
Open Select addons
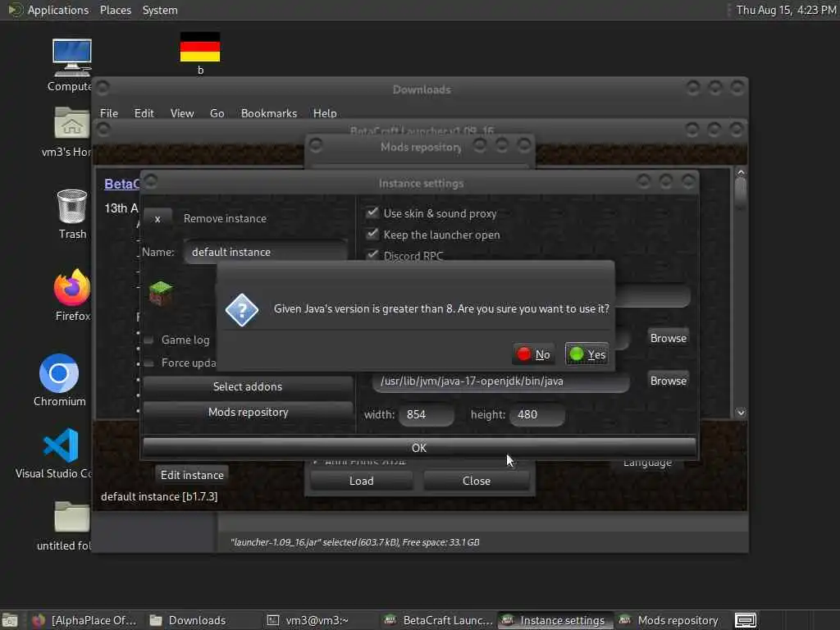pyautogui.click(x=248, y=386)
